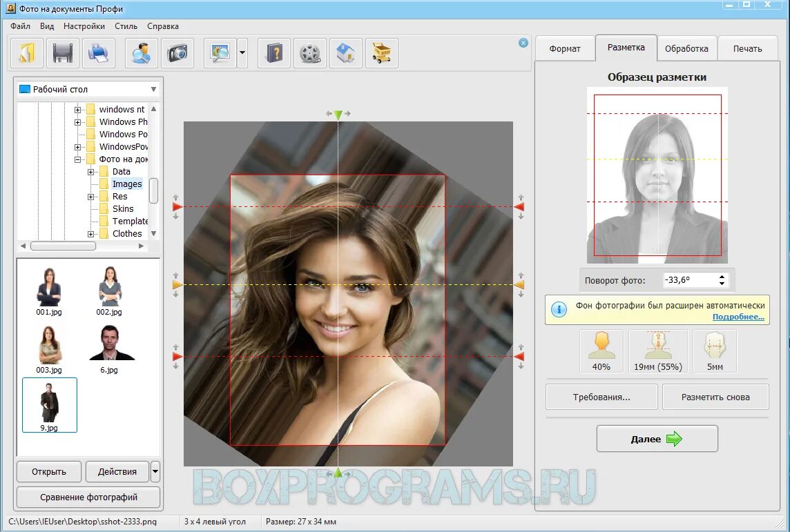The height and width of the screenshot is (532, 790).
Task: Click the left red chin line marker
Action: click(177, 356)
